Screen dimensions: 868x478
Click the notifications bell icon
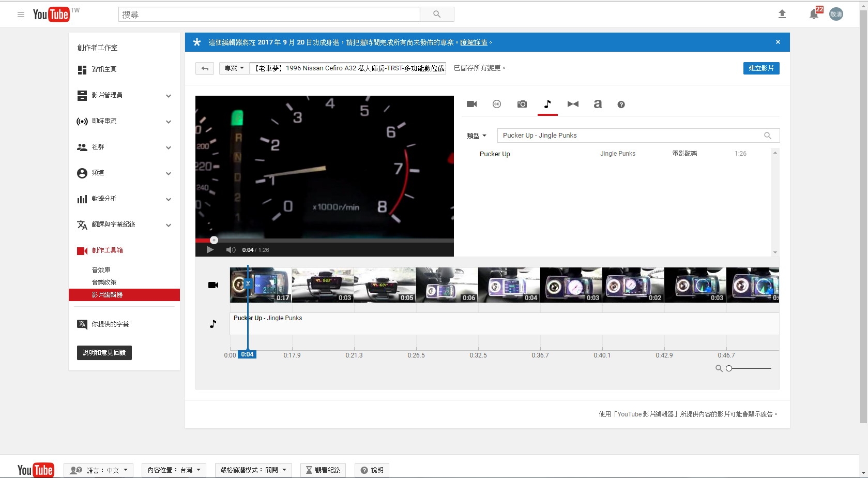click(814, 14)
